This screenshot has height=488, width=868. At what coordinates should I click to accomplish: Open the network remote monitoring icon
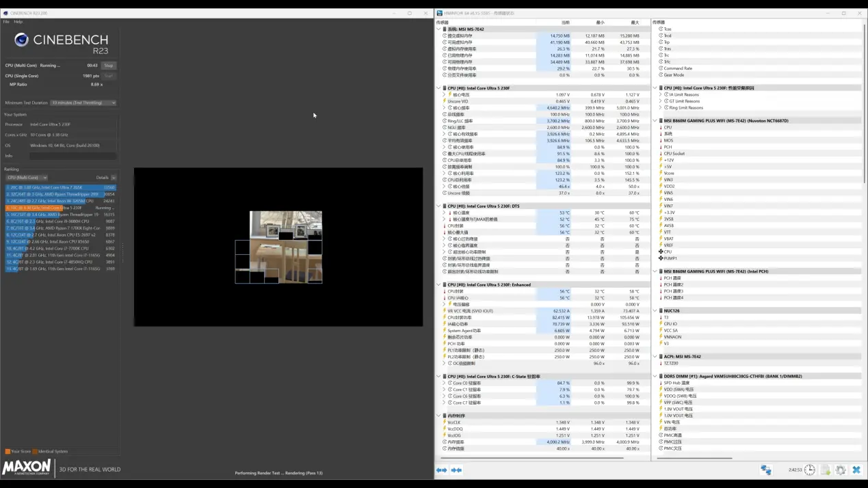[766, 470]
